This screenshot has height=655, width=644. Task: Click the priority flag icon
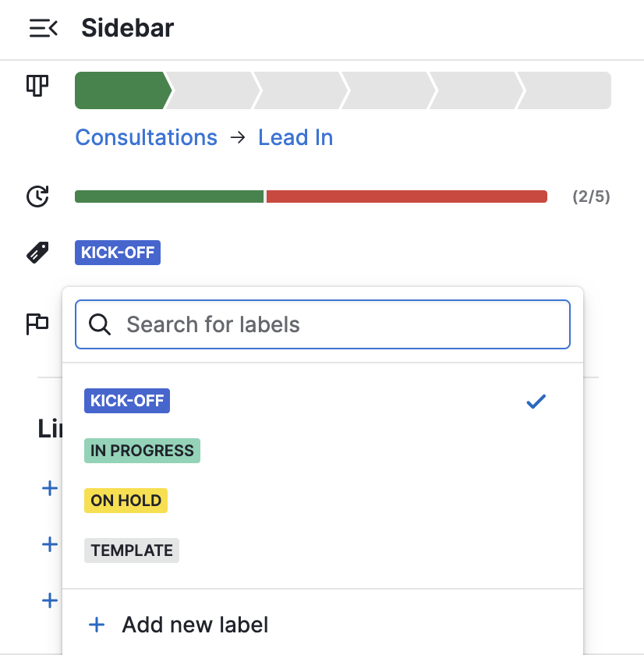coord(37,324)
